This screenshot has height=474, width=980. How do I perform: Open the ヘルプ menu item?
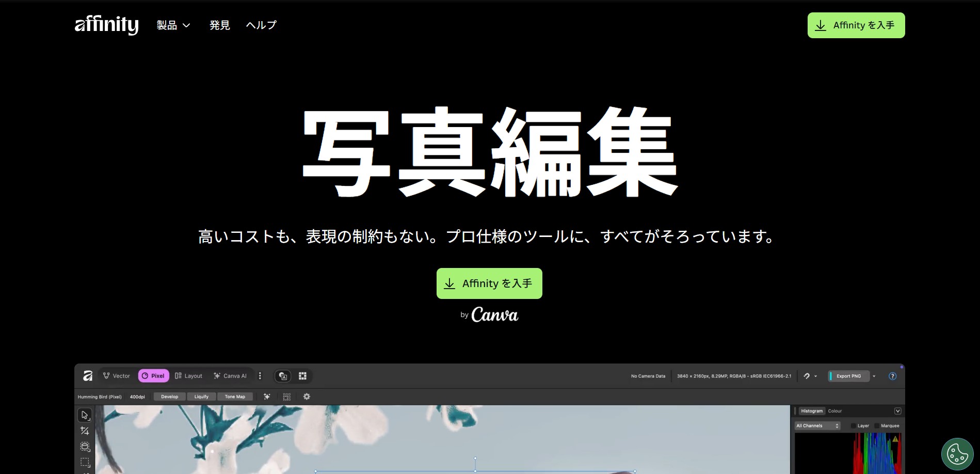pyautogui.click(x=261, y=25)
